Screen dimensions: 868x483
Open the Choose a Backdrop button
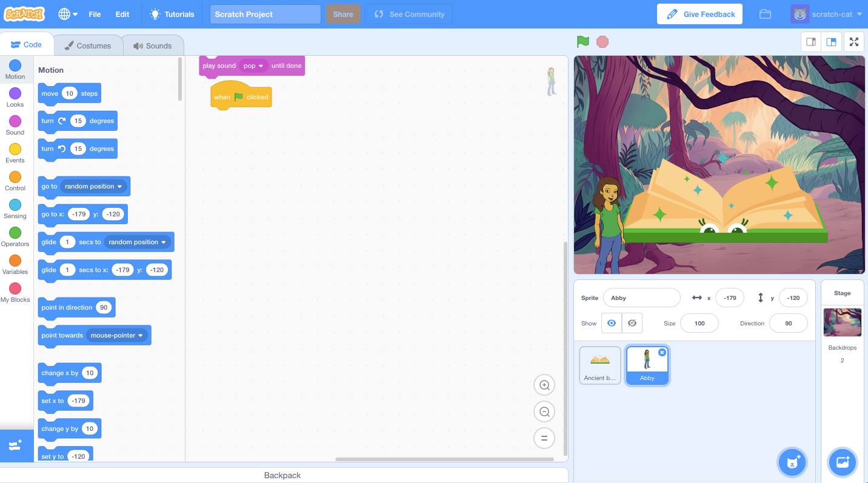point(842,462)
